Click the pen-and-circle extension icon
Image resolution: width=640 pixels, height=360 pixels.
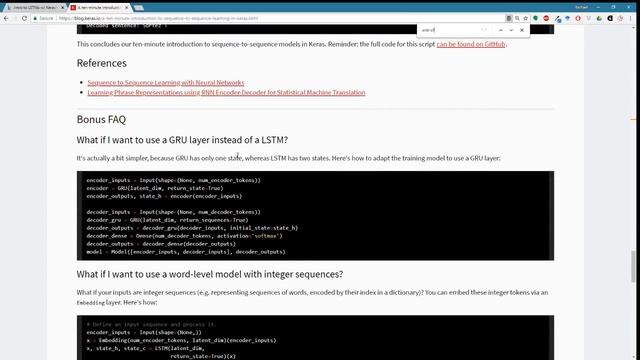click(557, 18)
